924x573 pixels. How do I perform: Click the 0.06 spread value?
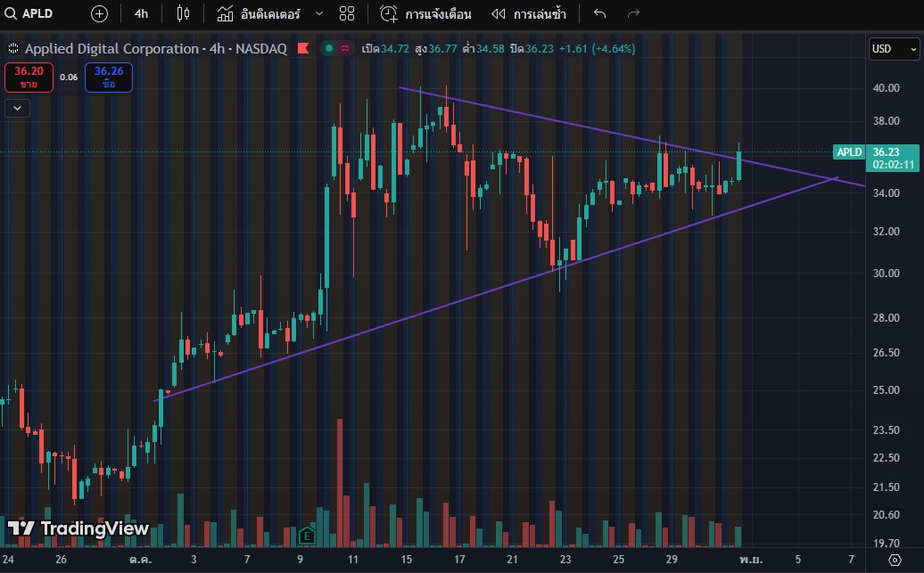click(x=69, y=78)
